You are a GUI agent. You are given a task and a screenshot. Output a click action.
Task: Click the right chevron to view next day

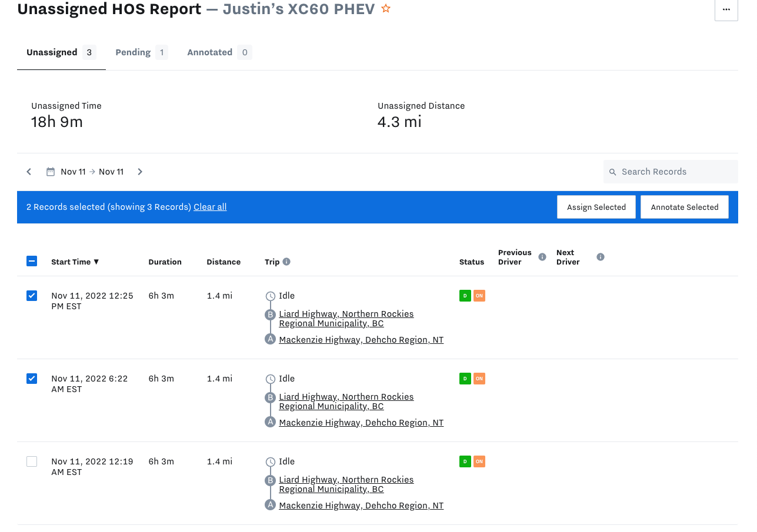[139, 171]
